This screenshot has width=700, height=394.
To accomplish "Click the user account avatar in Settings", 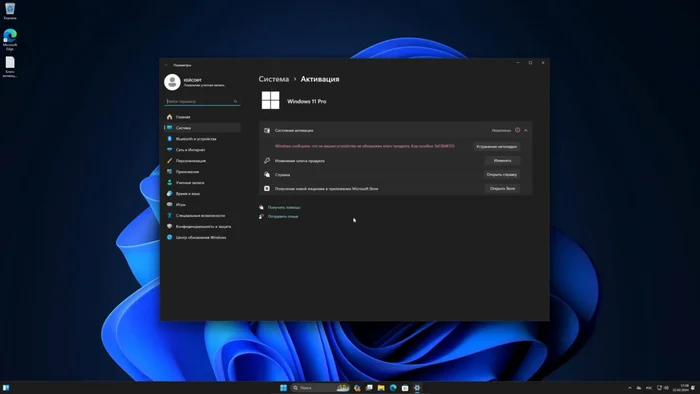I will pos(172,82).
